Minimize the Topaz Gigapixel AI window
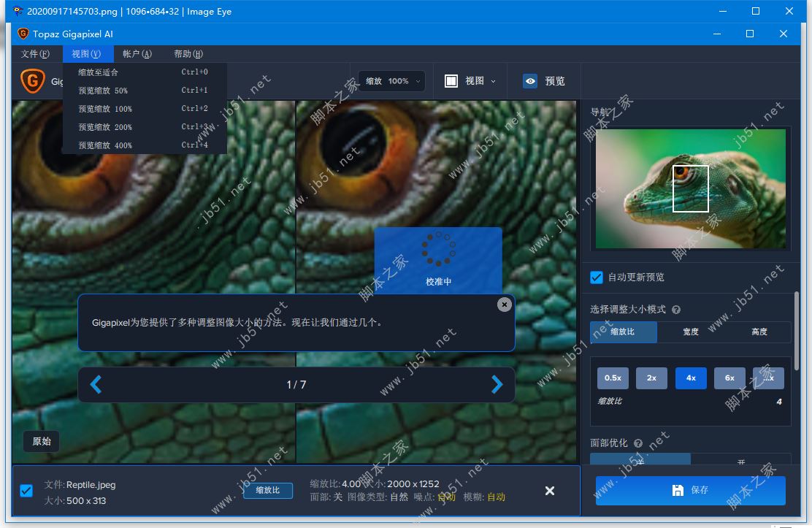 tap(717, 34)
